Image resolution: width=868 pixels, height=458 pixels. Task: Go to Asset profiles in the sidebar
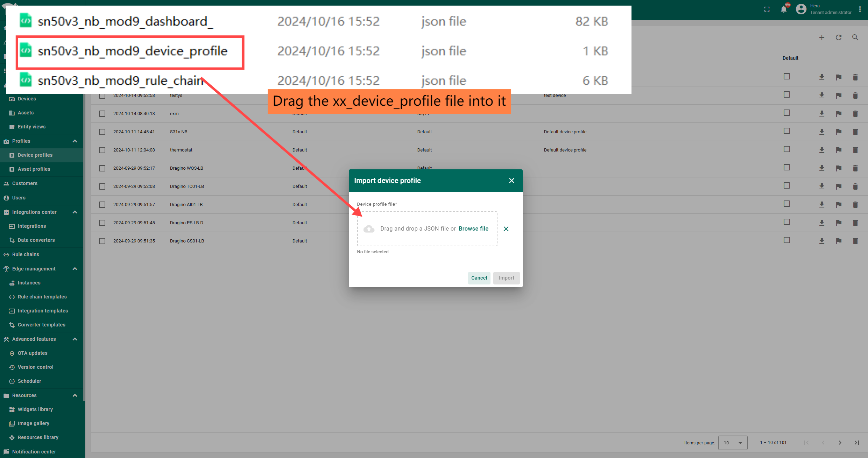pyautogui.click(x=34, y=169)
